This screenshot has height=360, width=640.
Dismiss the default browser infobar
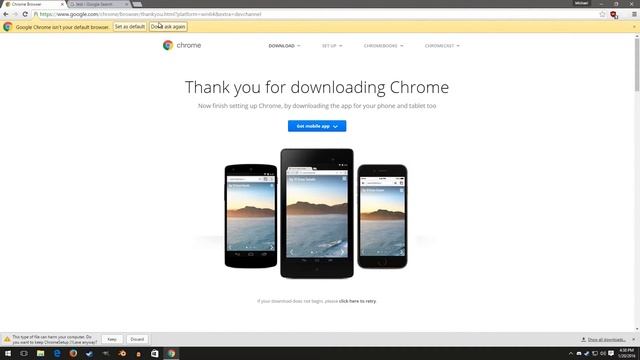[634, 27]
